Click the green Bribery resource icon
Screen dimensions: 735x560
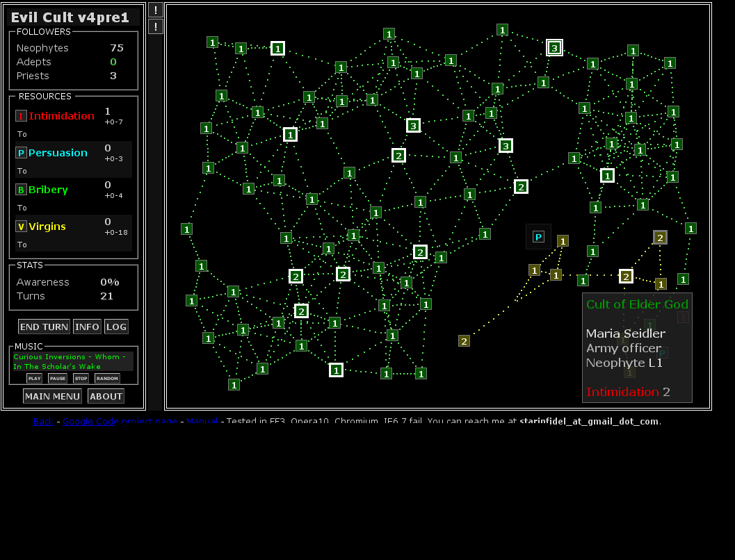coord(21,190)
